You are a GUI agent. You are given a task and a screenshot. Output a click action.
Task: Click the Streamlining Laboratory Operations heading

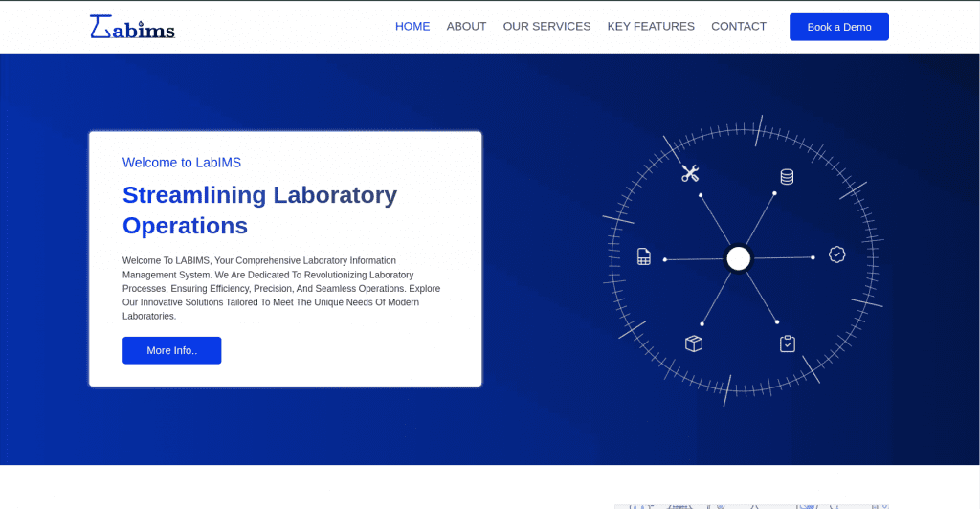point(259,210)
